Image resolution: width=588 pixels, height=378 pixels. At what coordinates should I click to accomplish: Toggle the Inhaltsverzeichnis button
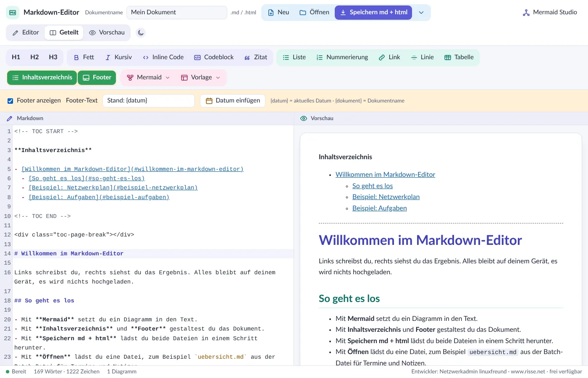pos(42,78)
